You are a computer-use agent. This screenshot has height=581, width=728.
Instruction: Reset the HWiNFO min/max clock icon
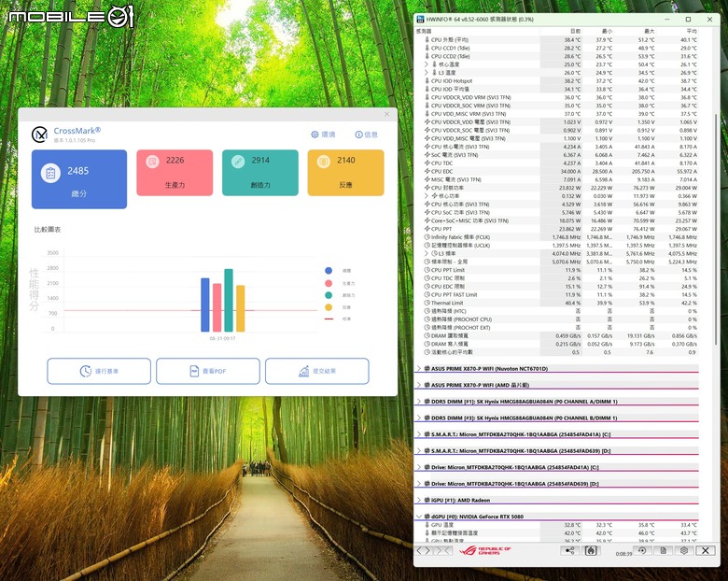[642, 550]
